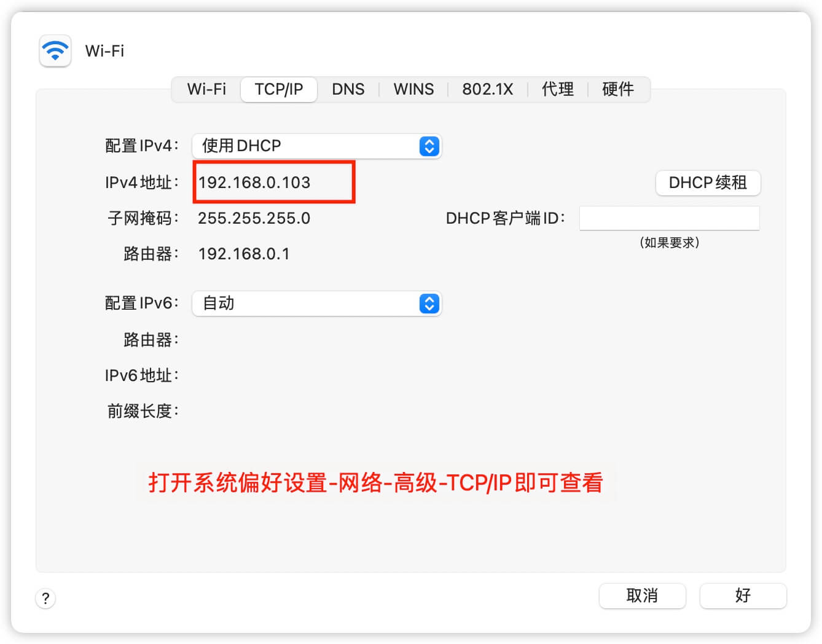The width and height of the screenshot is (822, 644).
Task: Switch to the WINS tab
Action: [413, 90]
